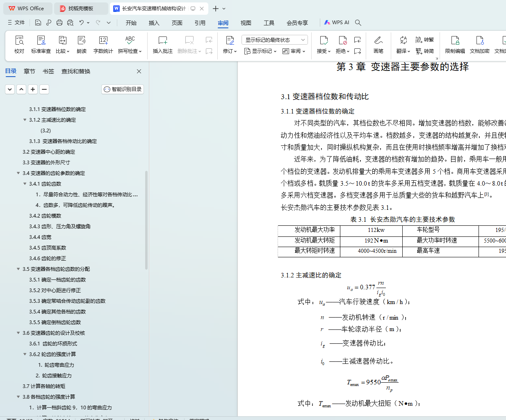Click previous change icon beside 拒绝
The height and width of the screenshot is (420, 506).
[358, 40]
